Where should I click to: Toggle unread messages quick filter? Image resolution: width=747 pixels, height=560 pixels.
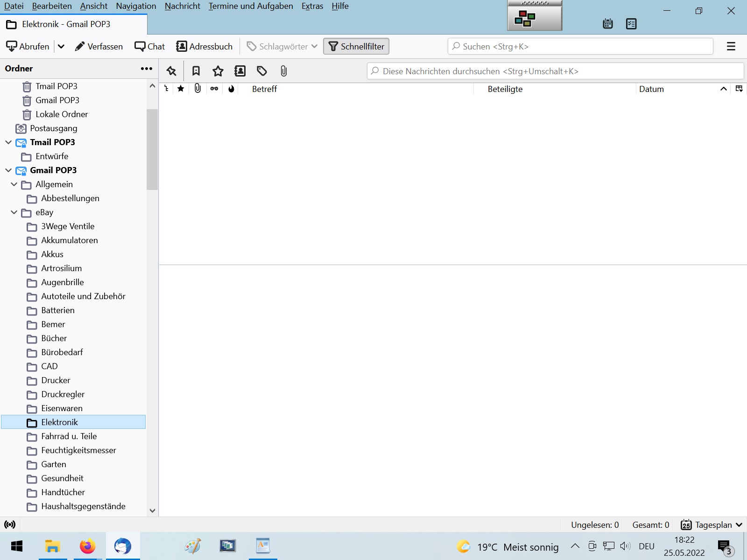196,71
